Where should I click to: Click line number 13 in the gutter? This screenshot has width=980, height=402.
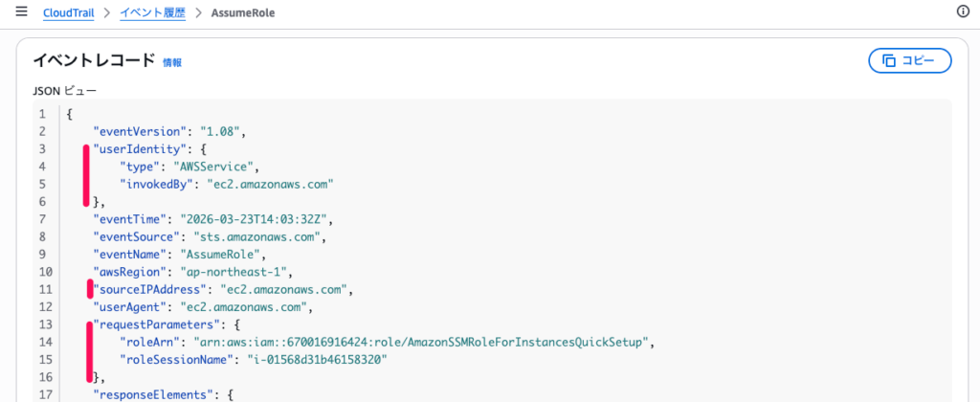click(42, 324)
